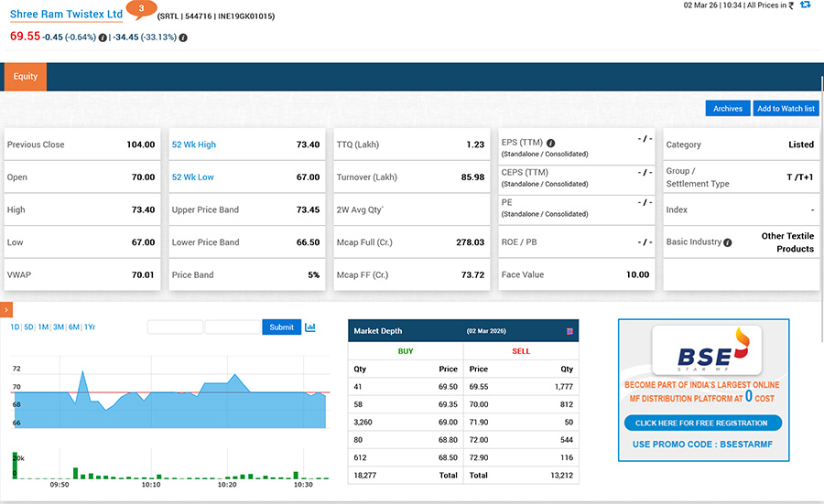This screenshot has width=824, height=504.
Task: Open the Shree Ram Twistex Ltd link
Action: (x=66, y=16)
